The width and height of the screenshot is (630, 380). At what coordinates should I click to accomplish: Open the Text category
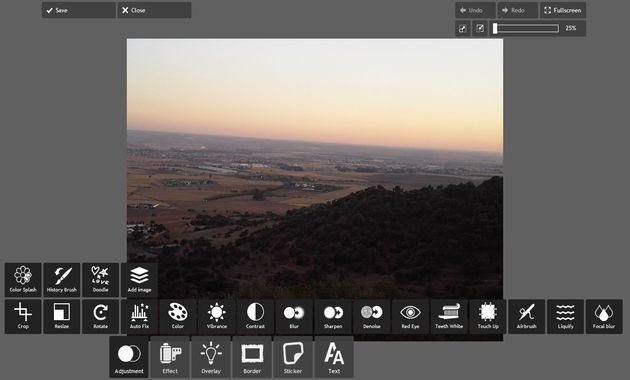[334, 357]
